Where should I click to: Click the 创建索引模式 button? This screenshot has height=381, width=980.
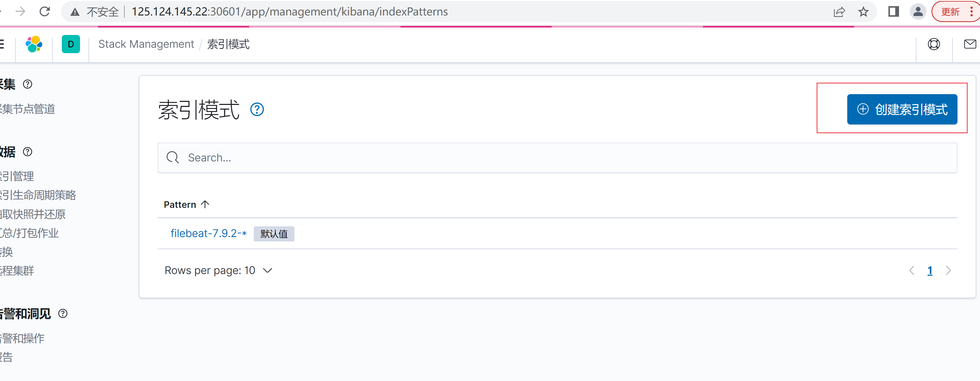[x=902, y=109]
